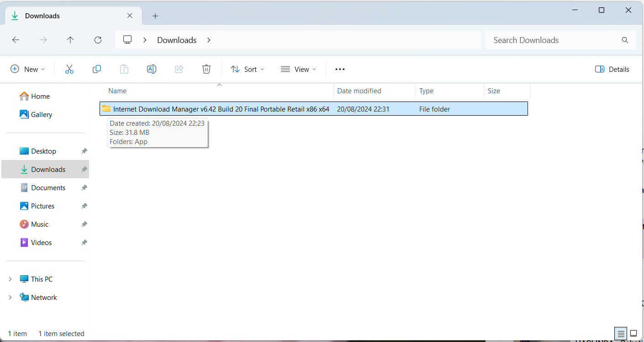
Task: Click the Copy icon in toolbar
Action: [97, 69]
